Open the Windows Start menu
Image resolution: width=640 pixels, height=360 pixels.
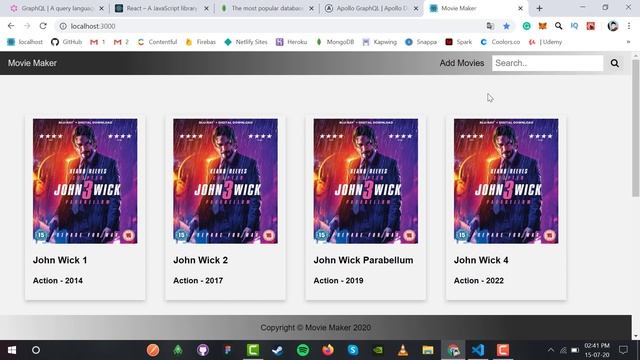[x=12, y=350]
